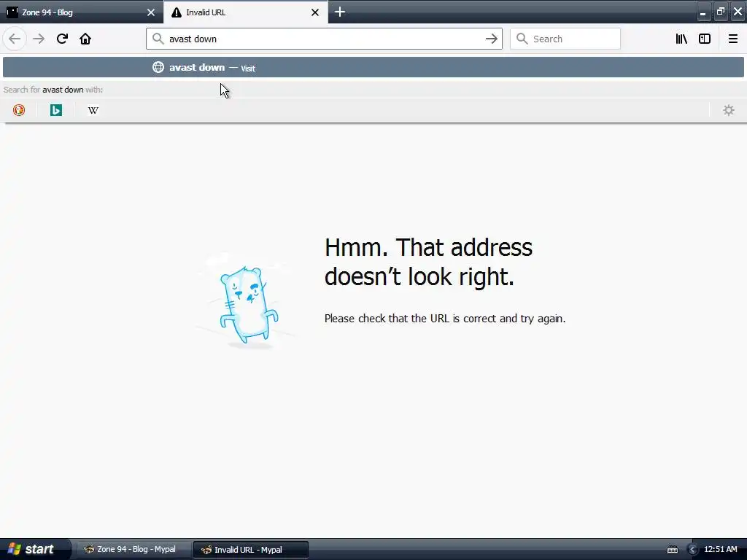Expand hidden system tray icons
Screen dimensions: 747x560
692,550
